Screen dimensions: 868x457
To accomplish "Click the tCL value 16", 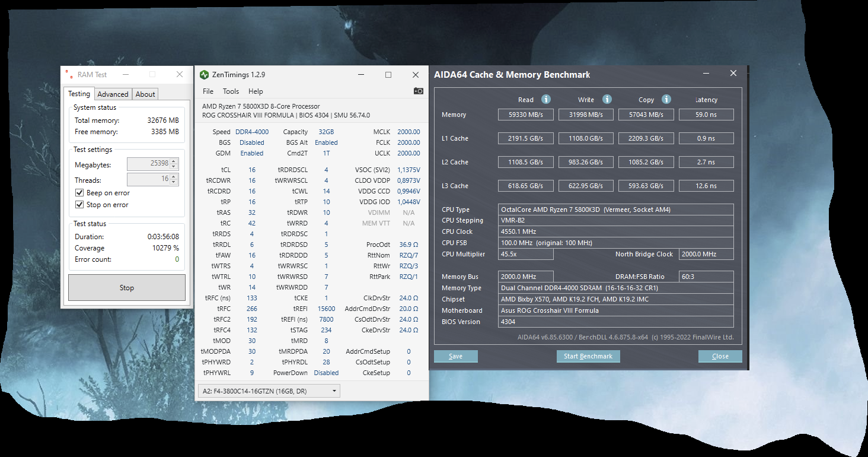I will click(252, 170).
